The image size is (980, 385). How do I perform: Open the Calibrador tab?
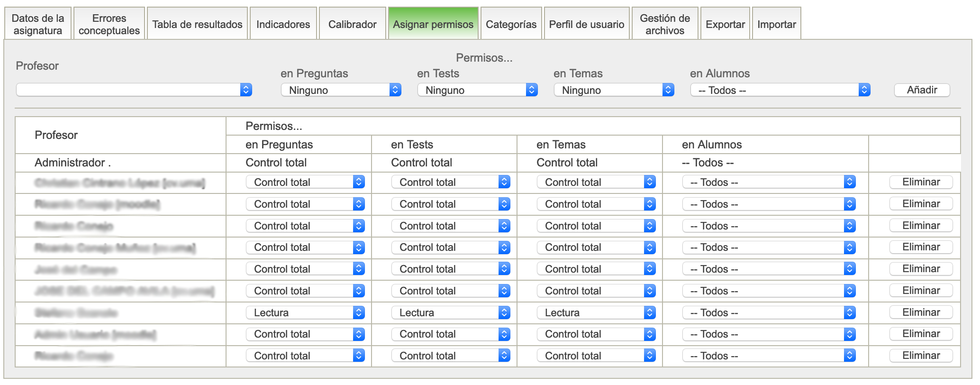point(352,24)
